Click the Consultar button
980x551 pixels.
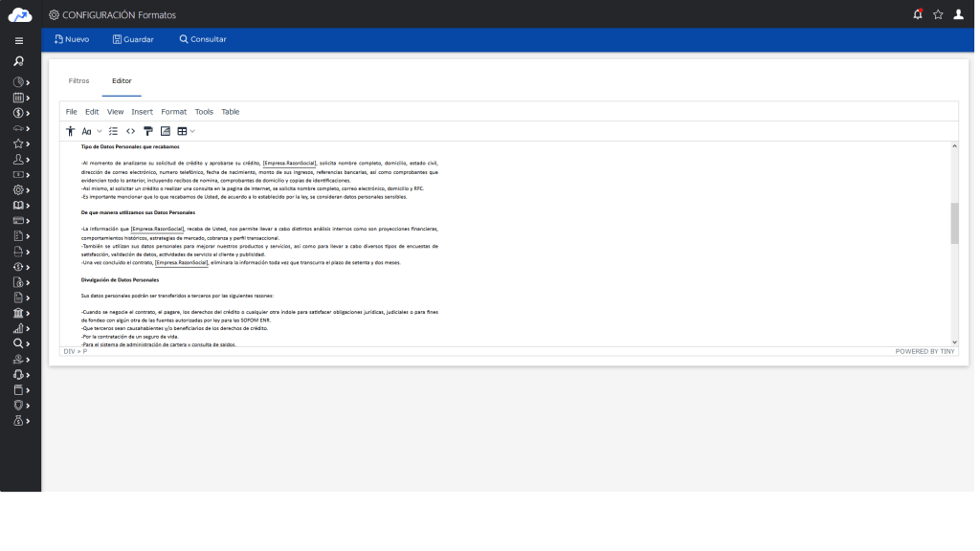(203, 39)
